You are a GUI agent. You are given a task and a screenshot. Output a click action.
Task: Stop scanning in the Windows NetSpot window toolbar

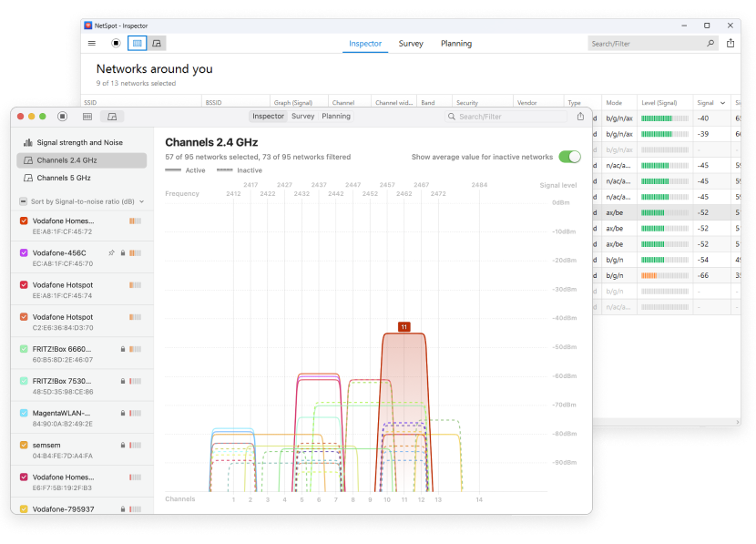(116, 44)
